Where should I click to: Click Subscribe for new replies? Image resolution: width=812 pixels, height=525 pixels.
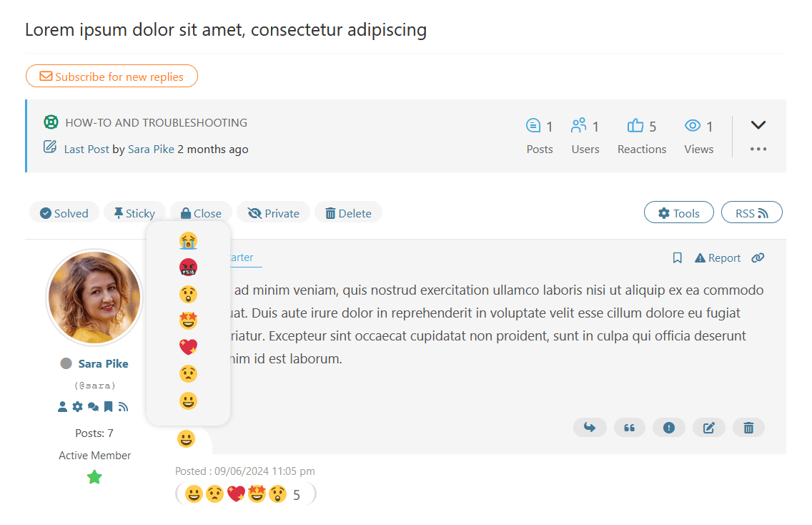pos(112,77)
